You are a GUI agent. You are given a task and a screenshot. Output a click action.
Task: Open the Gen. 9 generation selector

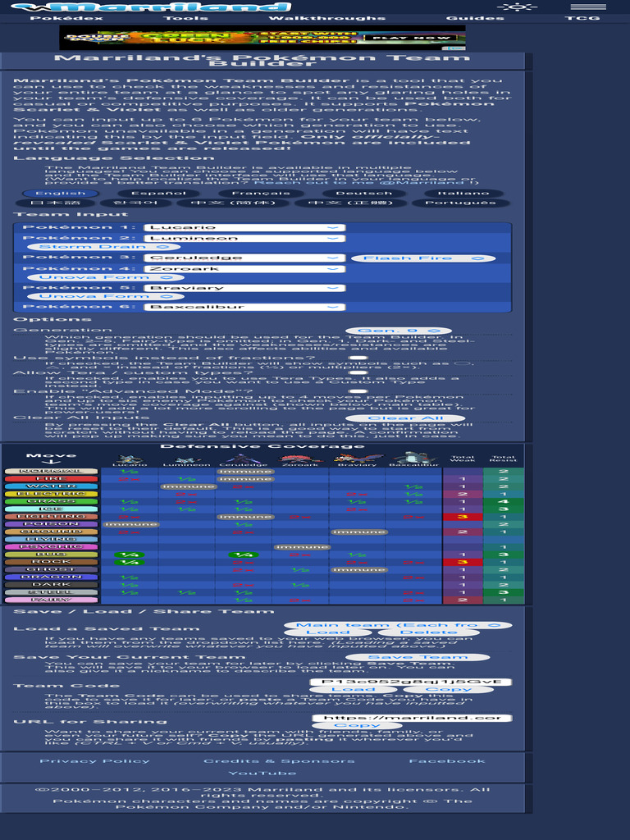click(399, 331)
